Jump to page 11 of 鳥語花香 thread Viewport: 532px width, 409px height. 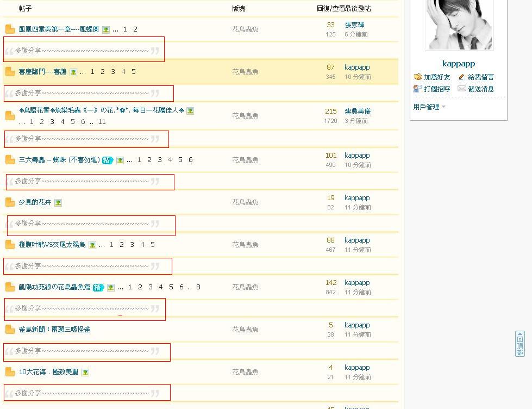102,122
